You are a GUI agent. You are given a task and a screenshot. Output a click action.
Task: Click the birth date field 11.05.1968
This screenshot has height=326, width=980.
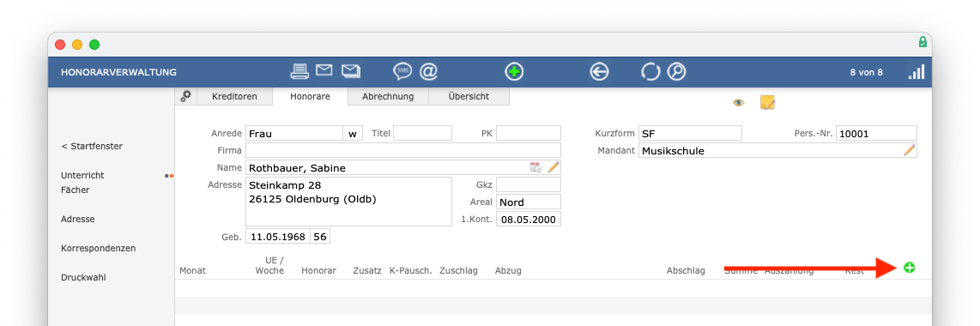pyautogui.click(x=278, y=237)
